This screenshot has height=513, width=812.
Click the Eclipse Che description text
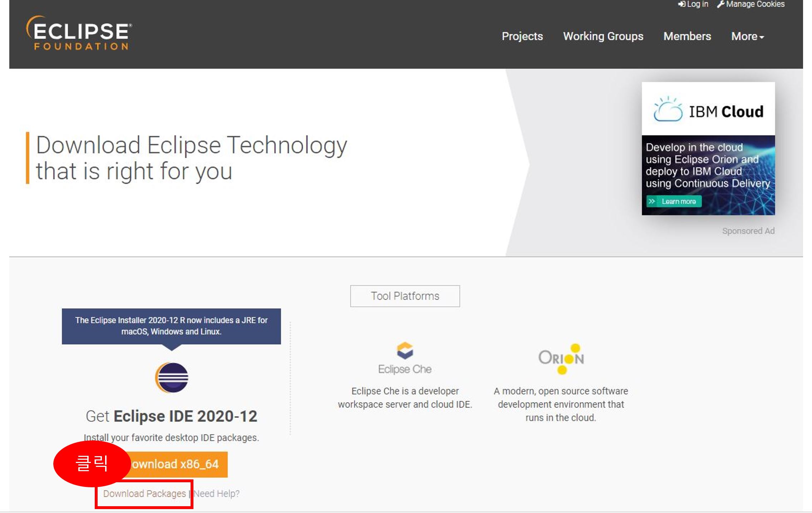(405, 398)
